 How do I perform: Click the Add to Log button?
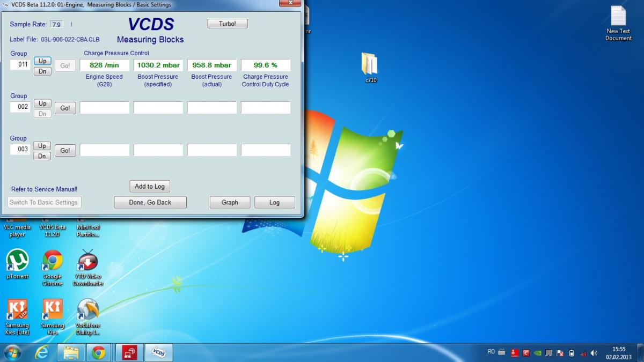(150, 186)
